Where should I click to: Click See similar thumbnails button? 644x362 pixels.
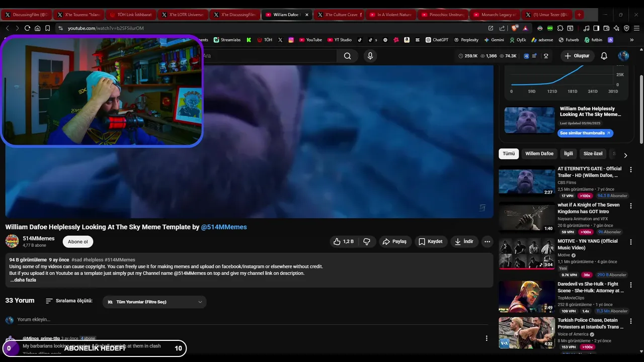click(x=585, y=133)
